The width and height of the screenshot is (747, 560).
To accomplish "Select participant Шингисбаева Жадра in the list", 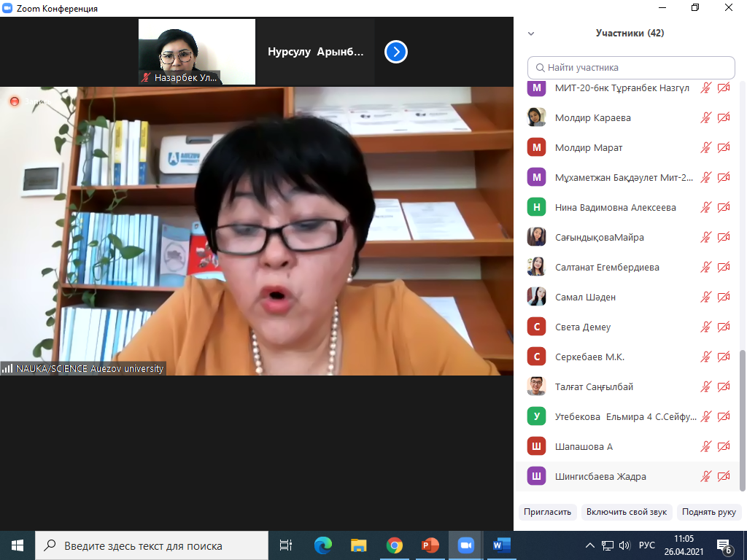I will [x=600, y=477].
